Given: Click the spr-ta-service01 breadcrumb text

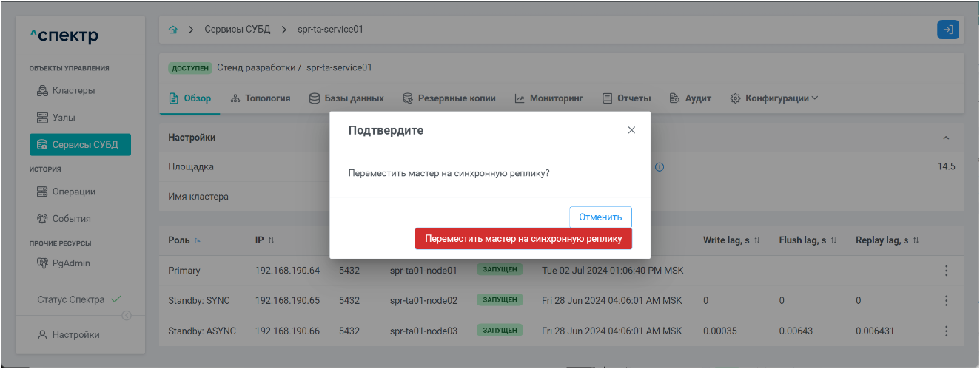Looking at the screenshot, I should pos(329,30).
